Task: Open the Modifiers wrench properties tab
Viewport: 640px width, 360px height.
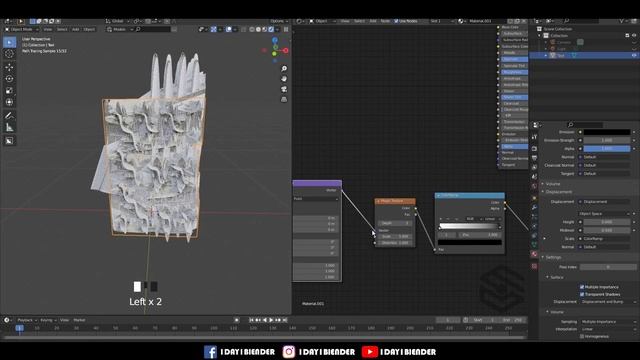Action: tap(534, 207)
